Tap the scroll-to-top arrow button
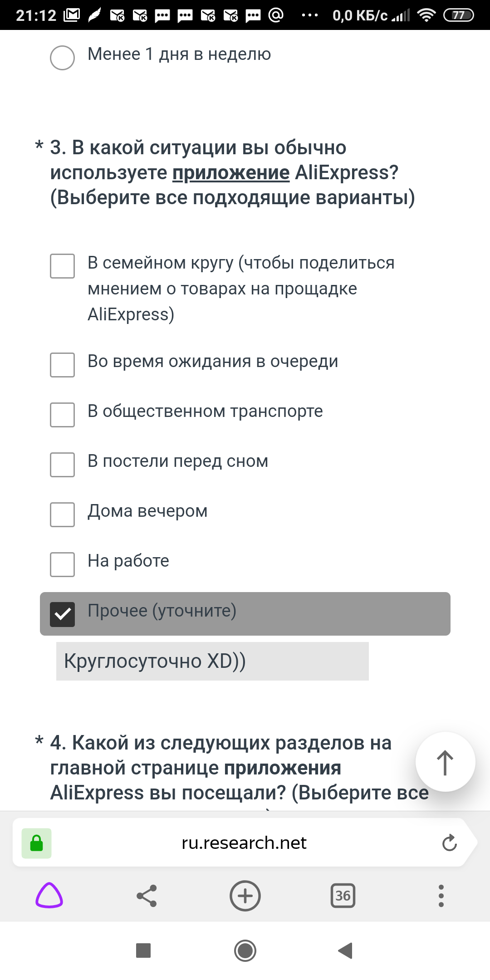Image resolution: width=490 pixels, height=980 pixels. (445, 762)
